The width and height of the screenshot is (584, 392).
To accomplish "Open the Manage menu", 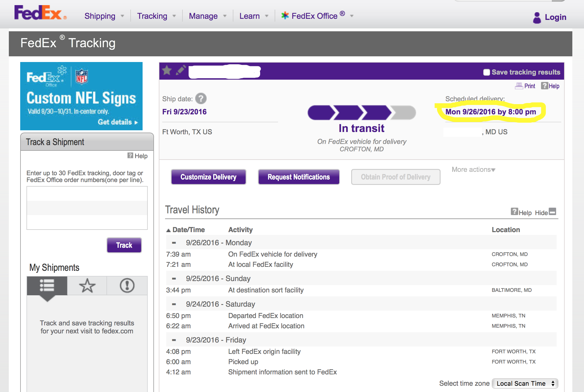I will pos(208,16).
